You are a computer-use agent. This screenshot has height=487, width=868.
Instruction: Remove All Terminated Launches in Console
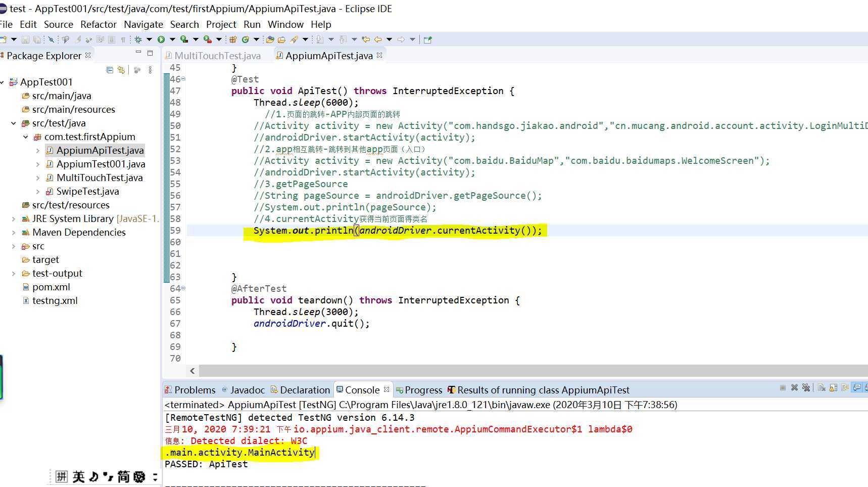point(806,387)
